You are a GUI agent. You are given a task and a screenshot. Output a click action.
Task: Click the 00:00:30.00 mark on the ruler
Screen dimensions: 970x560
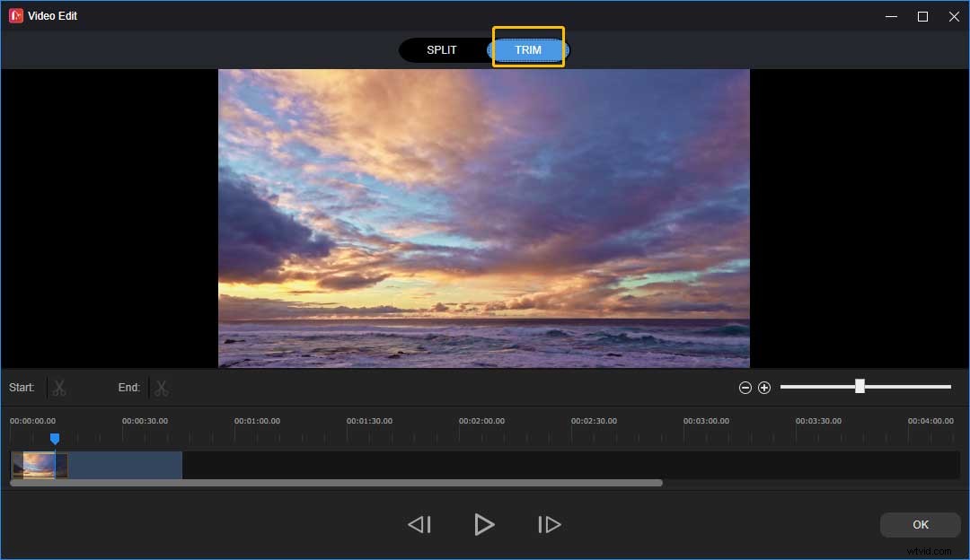tap(144, 420)
